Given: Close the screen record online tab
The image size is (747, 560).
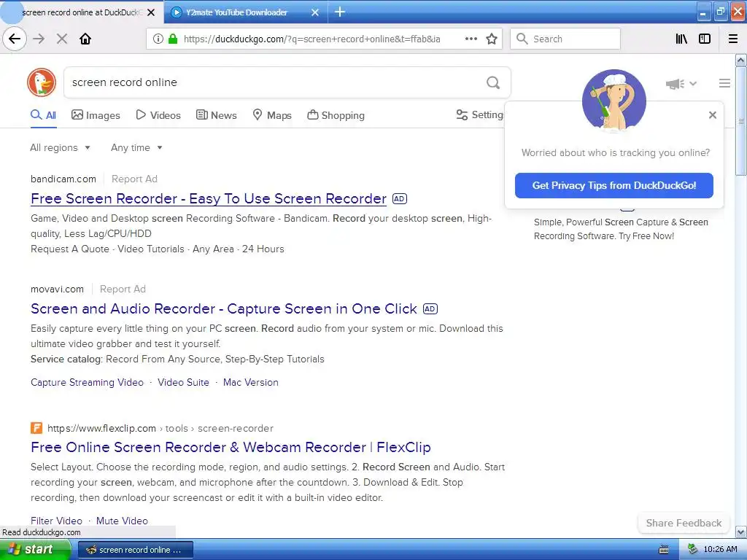Looking at the screenshot, I should pos(151,12).
